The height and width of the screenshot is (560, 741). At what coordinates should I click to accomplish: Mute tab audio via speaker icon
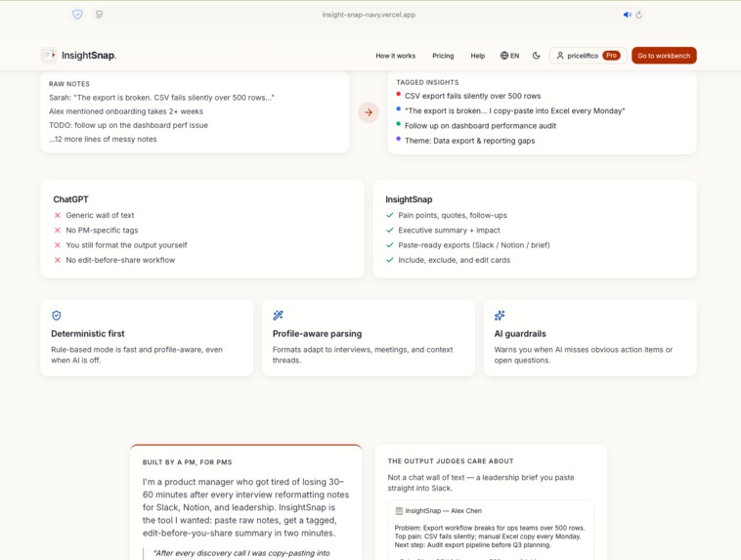pos(627,15)
